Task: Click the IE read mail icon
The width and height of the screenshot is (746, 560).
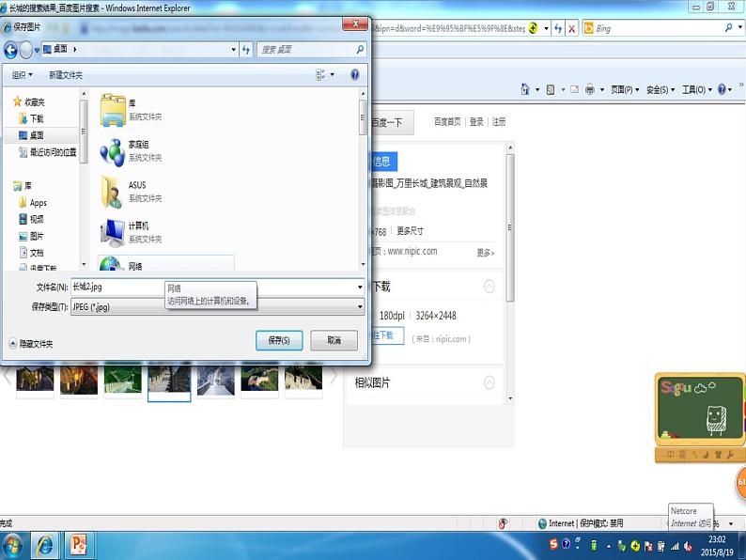Action: point(575,89)
